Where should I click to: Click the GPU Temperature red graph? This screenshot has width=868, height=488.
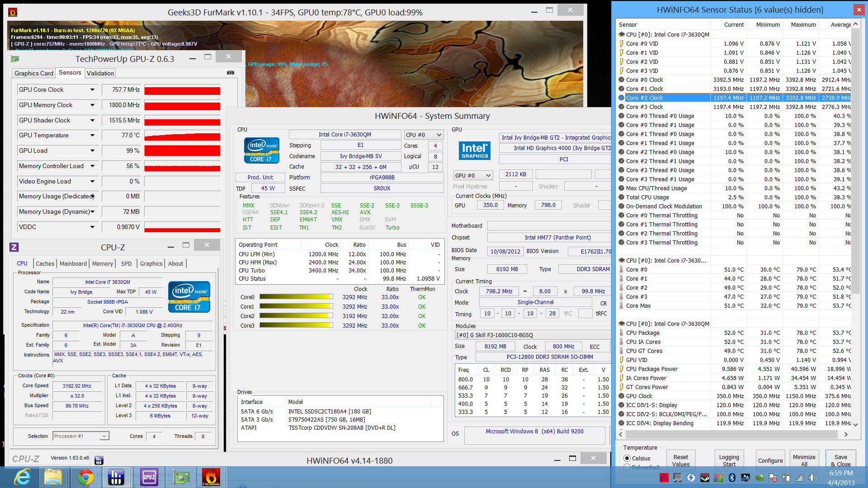(x=182, y=136)
